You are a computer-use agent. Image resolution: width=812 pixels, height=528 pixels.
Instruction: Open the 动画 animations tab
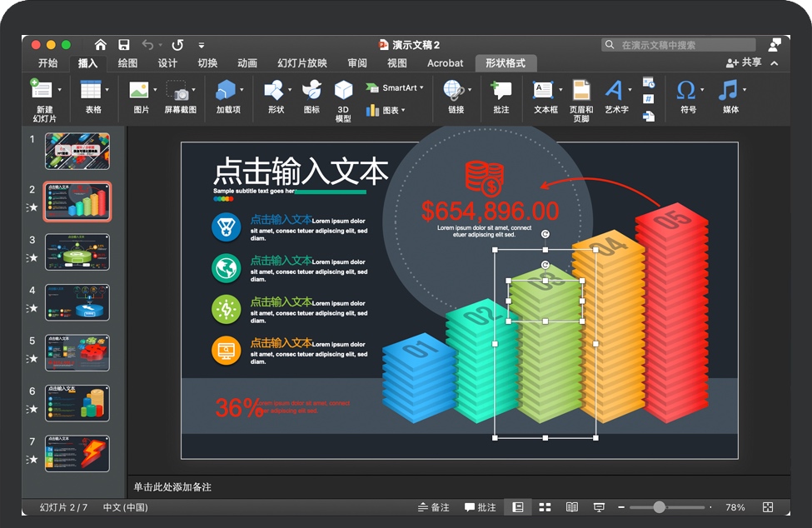[247, 63]
